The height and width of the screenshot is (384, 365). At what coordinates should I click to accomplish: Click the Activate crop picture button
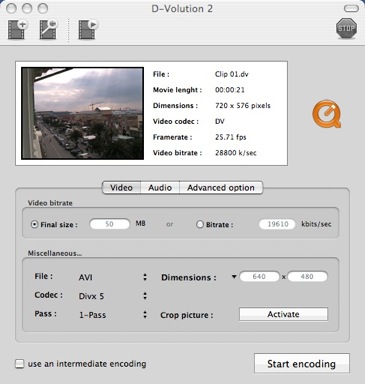pyautogui.click(x=283, y=314)
